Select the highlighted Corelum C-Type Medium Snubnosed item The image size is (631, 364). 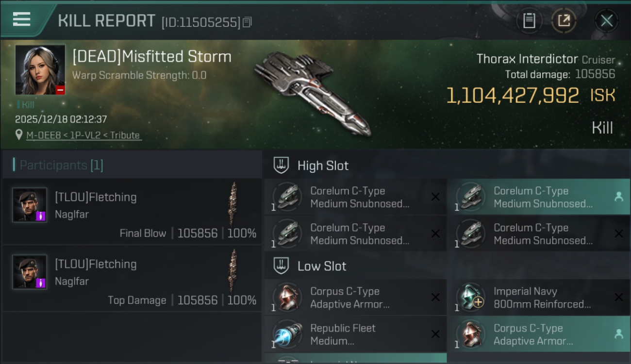[538, 197]
